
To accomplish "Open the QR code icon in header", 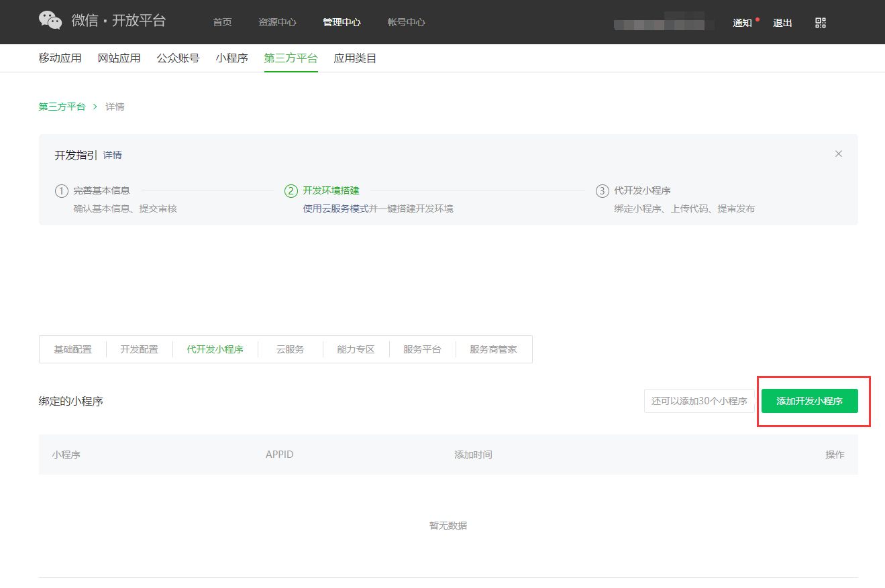I will pyautogui.click(x=820, y=23).
